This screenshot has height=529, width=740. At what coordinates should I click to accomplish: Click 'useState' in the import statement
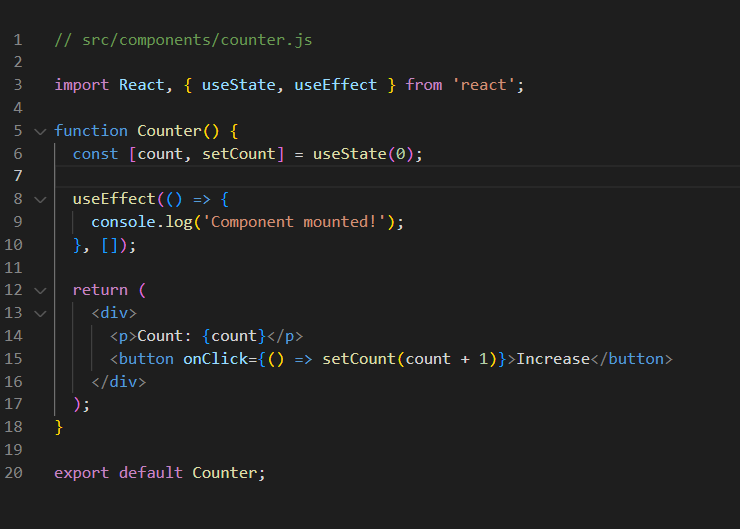tap(239, 85)
